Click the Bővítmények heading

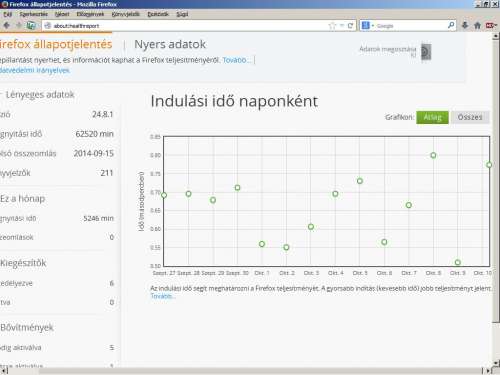[27, 328]
